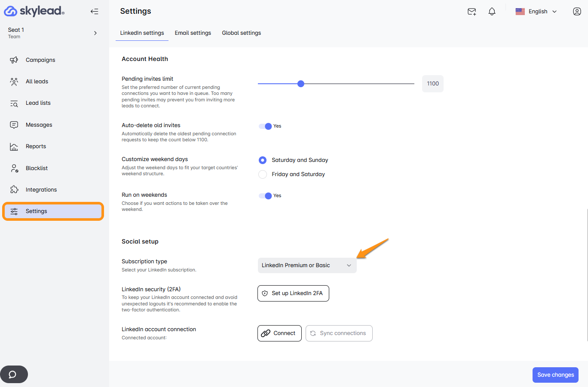Click the Messages chat icon

point(14,125)
